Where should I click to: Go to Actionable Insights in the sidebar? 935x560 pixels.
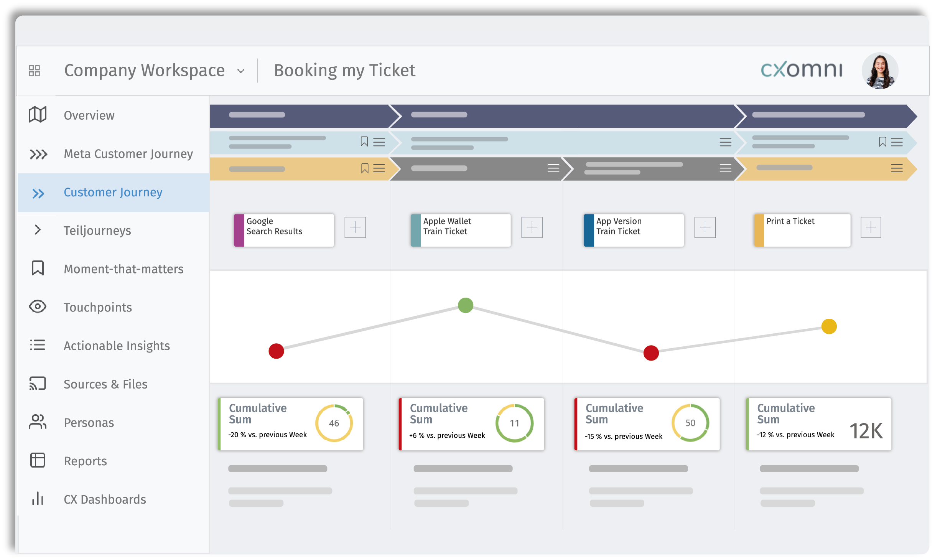coord(117,346)
